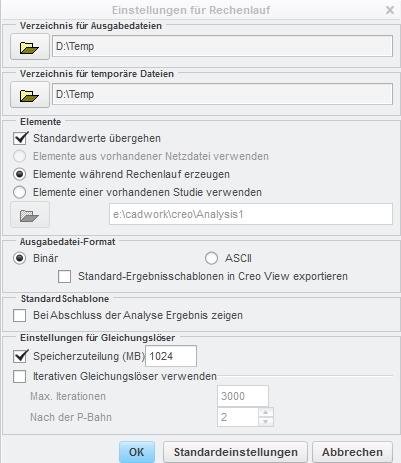Open folder browser for temporäre Dateien directory
Viewport: 401px width, 463px height.
click(30, 95)
